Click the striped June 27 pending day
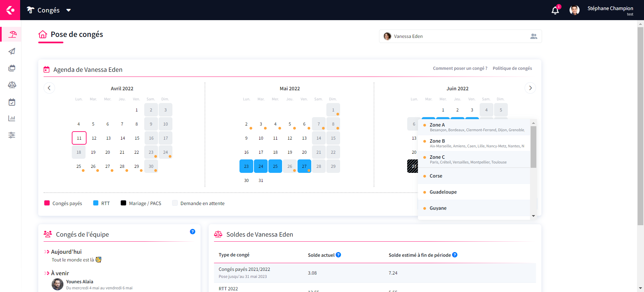 pos(413,166)
